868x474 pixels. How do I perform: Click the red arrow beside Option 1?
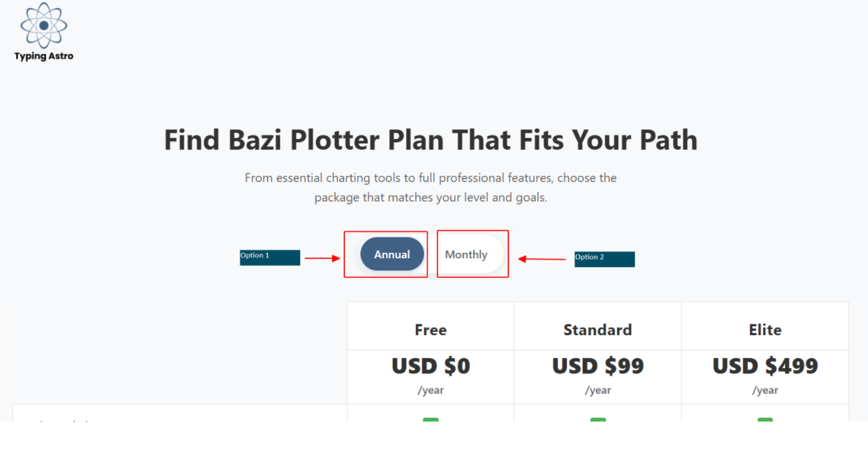[x=322, y=258]
